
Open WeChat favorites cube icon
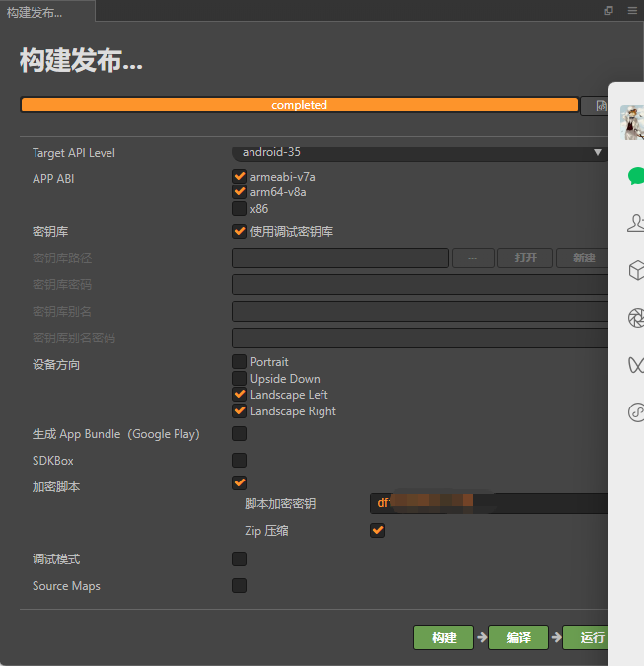(636, 270)
